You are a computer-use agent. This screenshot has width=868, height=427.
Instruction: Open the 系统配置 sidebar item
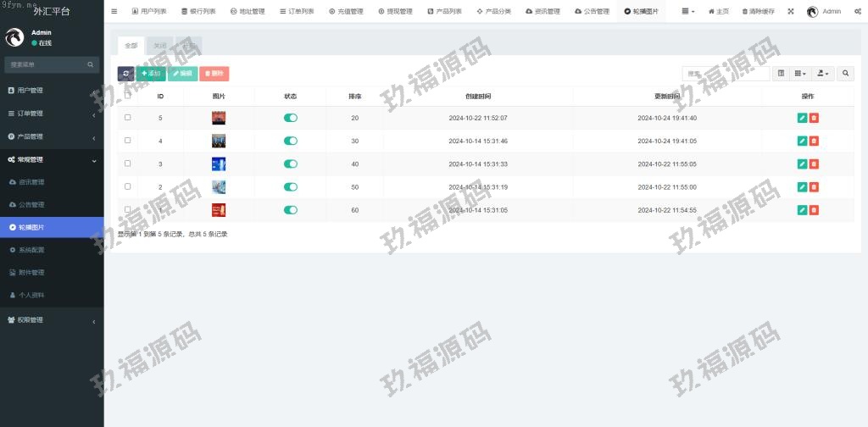(31, 250)
